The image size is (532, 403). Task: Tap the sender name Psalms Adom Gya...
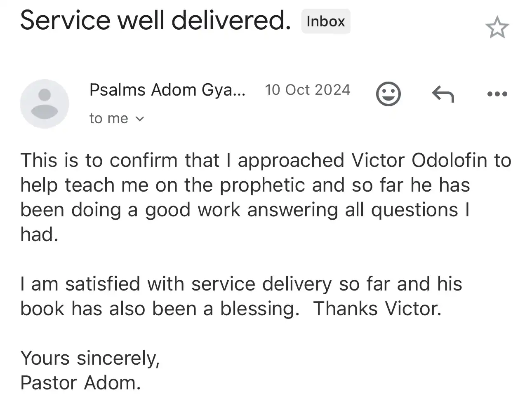(167, 90)
